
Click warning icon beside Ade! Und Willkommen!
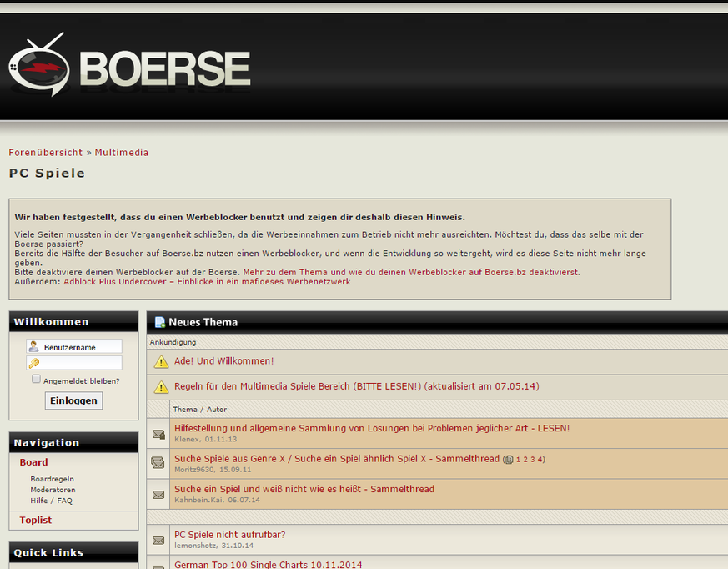[x=161, y=362]
